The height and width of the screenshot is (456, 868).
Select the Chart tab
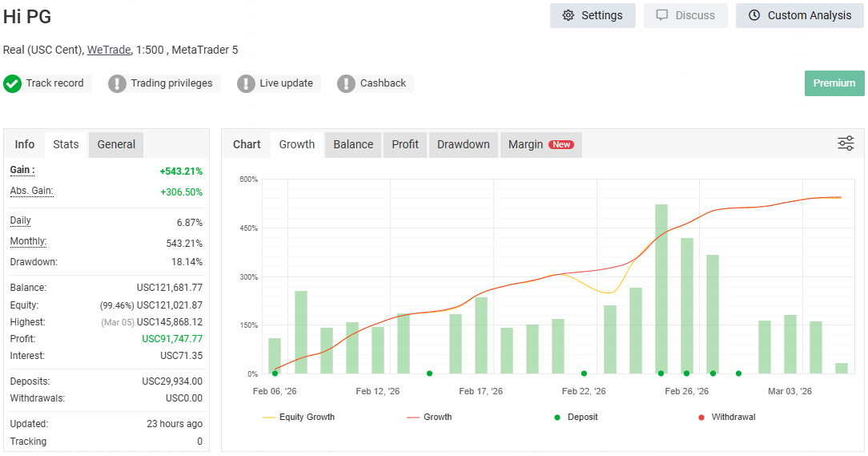click(x=247, y=144)
